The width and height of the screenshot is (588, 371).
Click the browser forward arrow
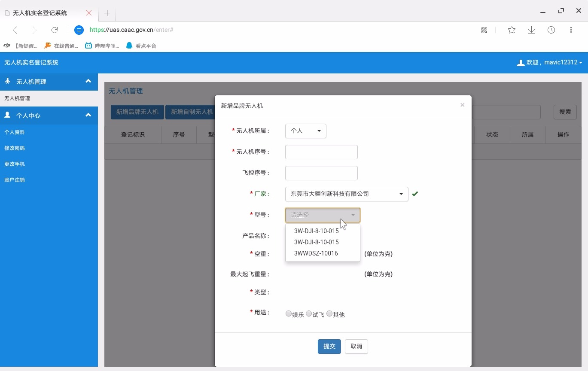click(34, 30)
